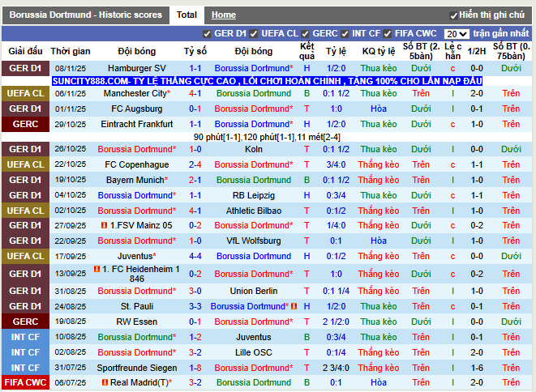The width and height of the screenshot is (536, 392).
Task: Click odds 2 1/2:0 in RW Essen row
Action: click(336, 322)
